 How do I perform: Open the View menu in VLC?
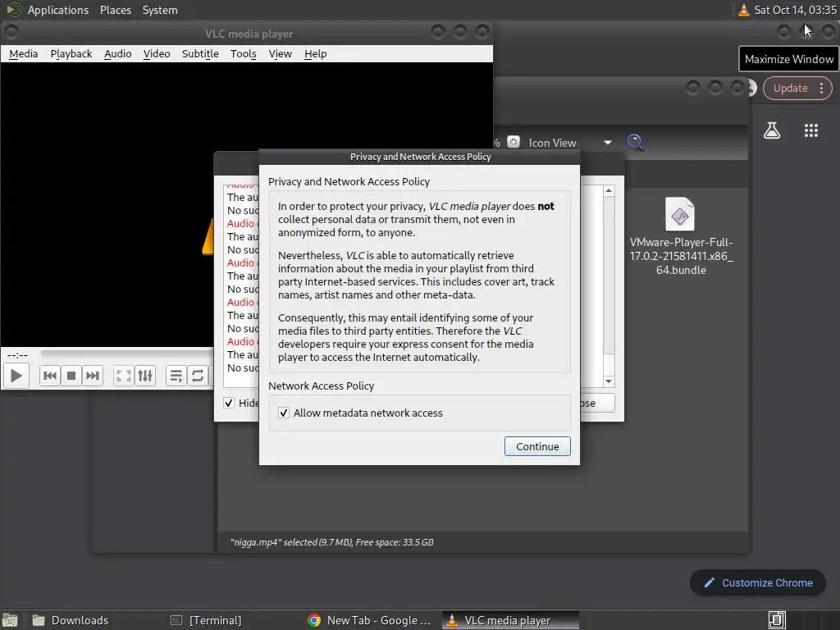click(x=281, y=53)
